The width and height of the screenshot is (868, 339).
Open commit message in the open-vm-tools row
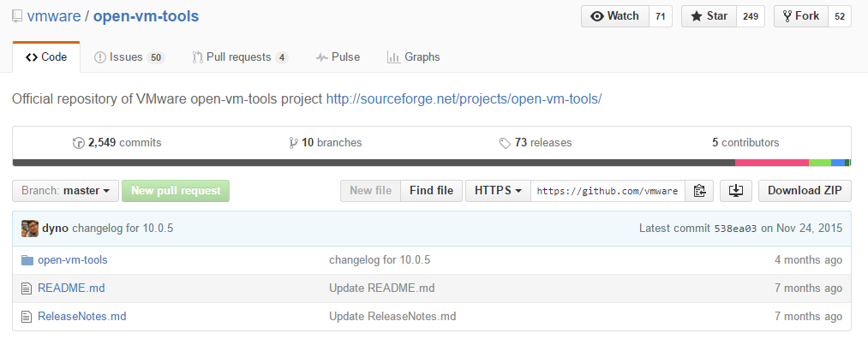coord(380,260)
